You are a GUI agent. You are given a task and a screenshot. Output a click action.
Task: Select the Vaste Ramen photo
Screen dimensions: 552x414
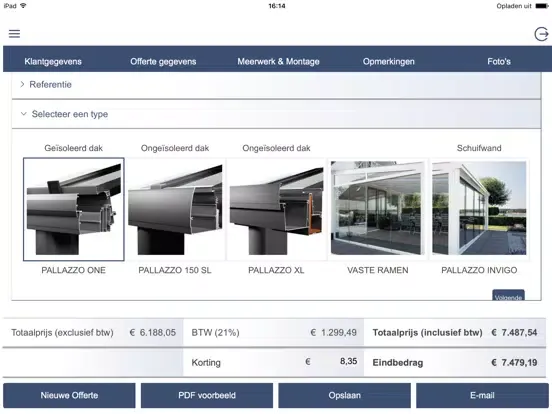tap(378, 209)
